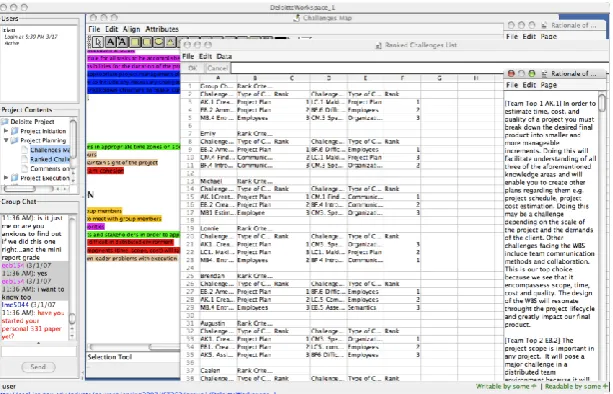Collapse the Project Planning tree node

point(6,140)
